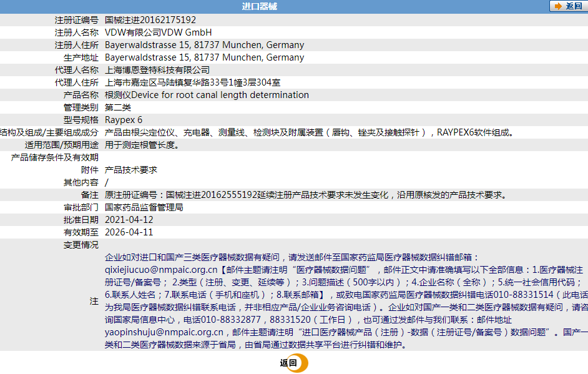
Task: Select registrant name VDW有限公司VDW GmbH
Action: (159, 32)
